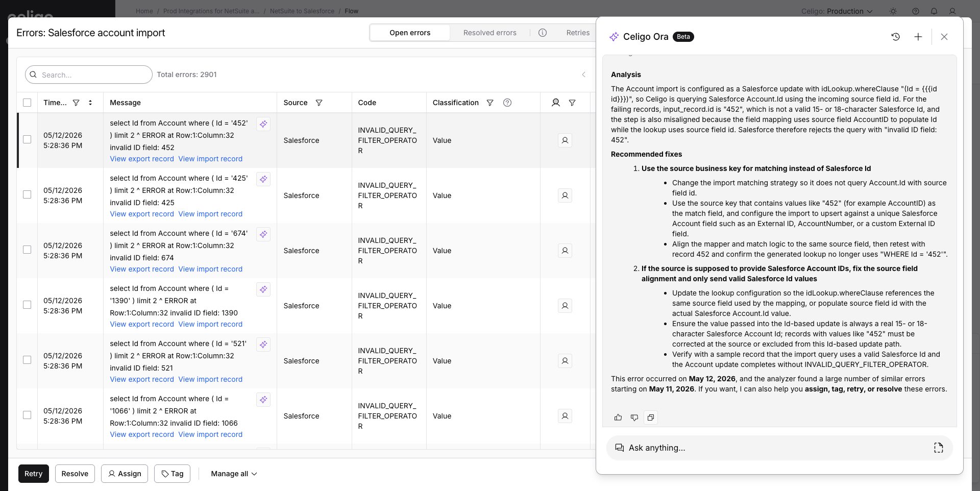Open Ora analysis for error '674'

(x=263, y=234)
